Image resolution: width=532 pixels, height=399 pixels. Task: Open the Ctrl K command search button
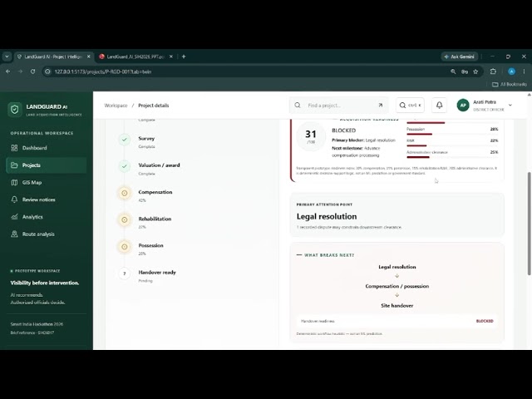click(x=410, y=106)
